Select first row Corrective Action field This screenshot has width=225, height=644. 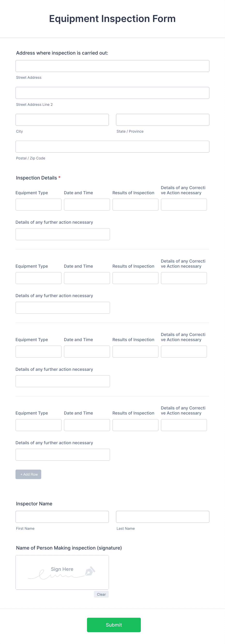(184, 205)
